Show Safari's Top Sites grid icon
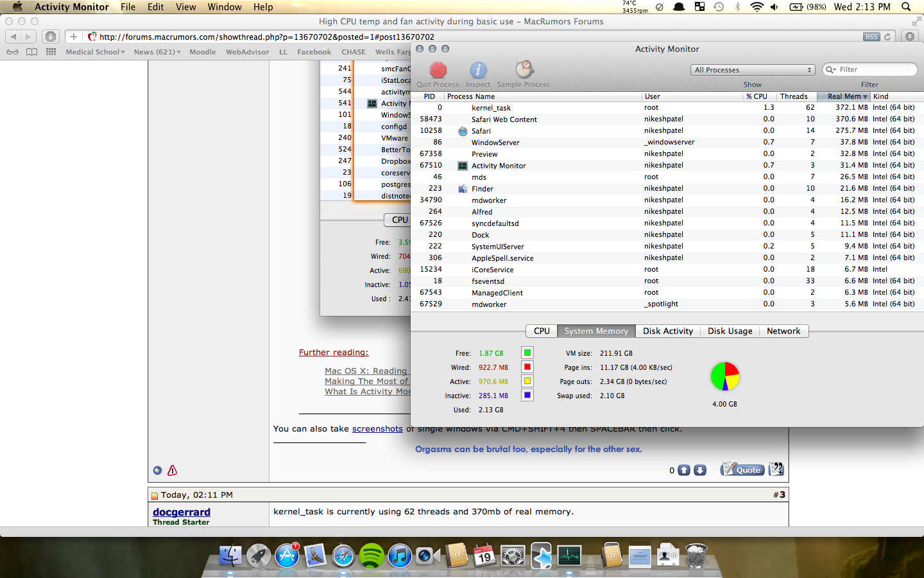The height and width of the screenshot is (578, 924). coord(51,52)
